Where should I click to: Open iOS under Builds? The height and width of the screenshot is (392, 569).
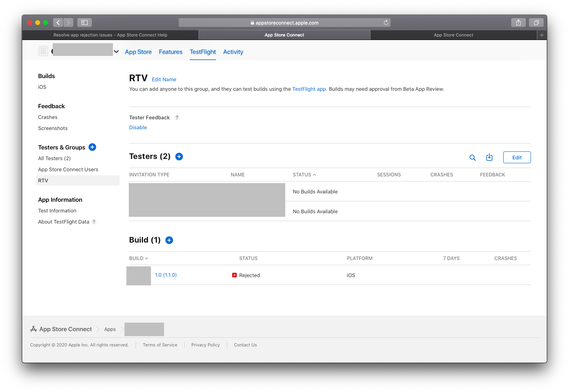pyautogui.click(x=42, y=87)
